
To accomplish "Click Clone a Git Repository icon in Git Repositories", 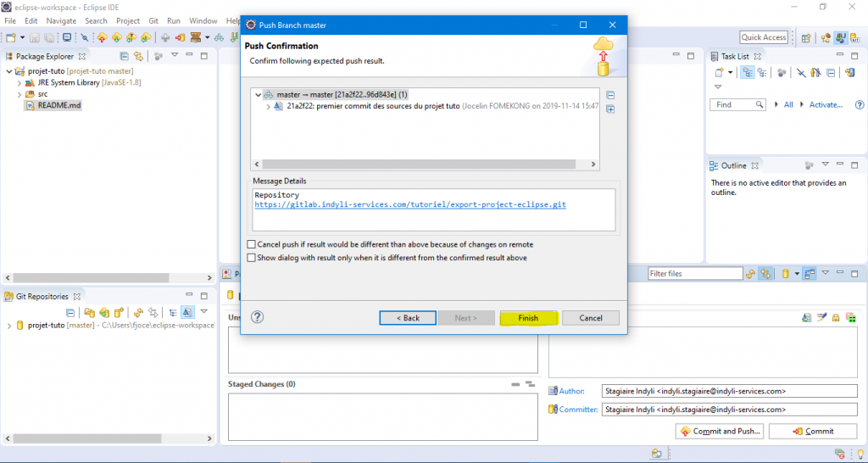I will 103,312.
